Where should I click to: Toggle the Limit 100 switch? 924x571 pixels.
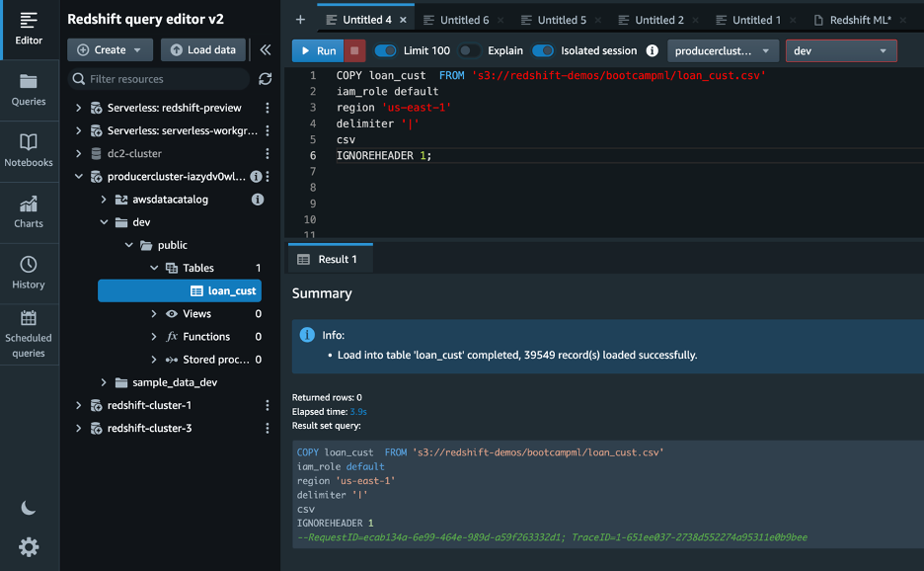(385, 50)
